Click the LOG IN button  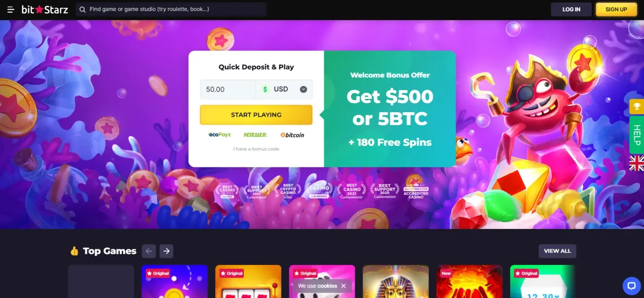coord(571,10)
